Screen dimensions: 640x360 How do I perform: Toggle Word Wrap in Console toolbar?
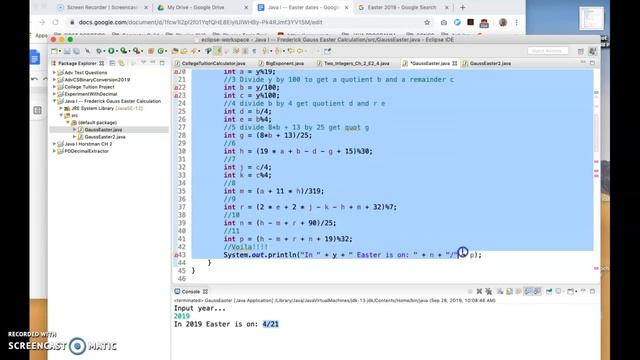[x=518, y=291]
